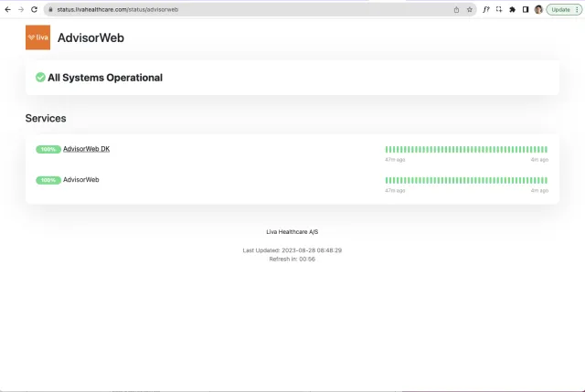Click 4m ago under AdvisorWeb DK
This screenshot has width=585, height=392.
click(539, 160)
